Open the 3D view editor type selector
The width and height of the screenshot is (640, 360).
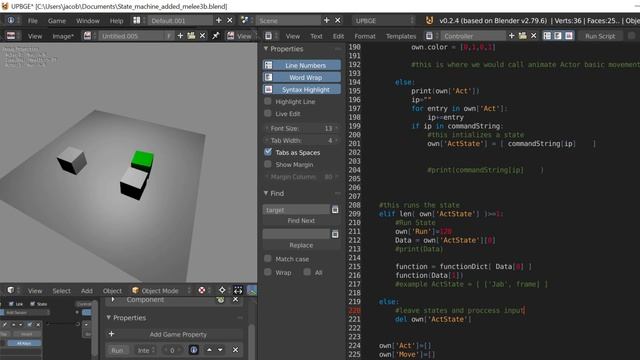coord(12,290)
